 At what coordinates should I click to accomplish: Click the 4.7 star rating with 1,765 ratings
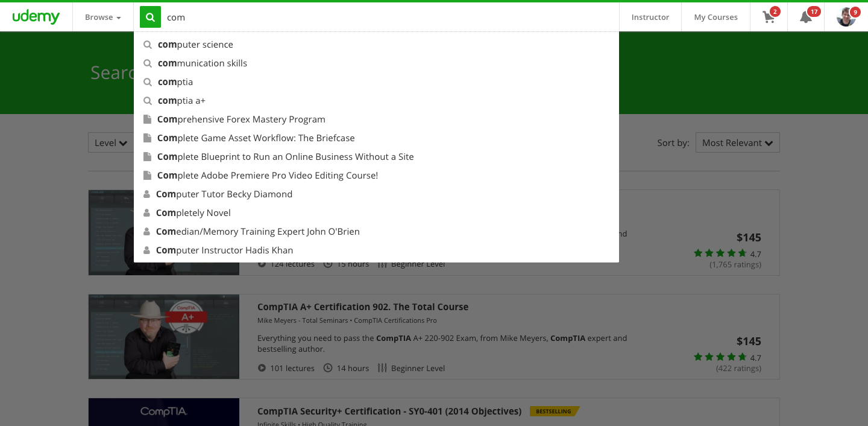click(727, 253)
